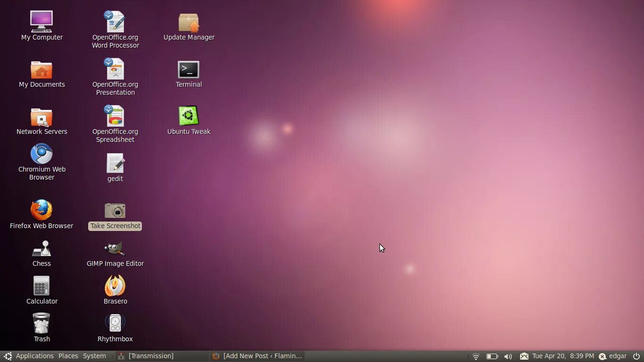The image size is (644, 362).
Task: Launch the Rhythmbox music player icon
Action: 115,323
